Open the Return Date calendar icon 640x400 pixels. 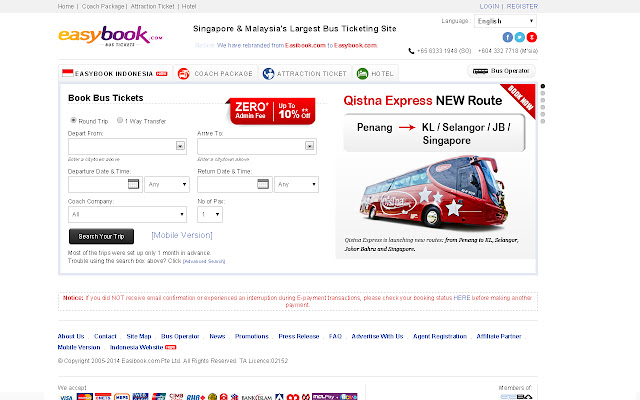263,184
